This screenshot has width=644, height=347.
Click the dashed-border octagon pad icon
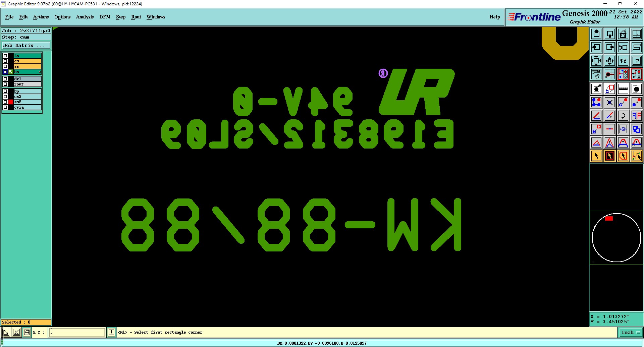pos(637,89)
